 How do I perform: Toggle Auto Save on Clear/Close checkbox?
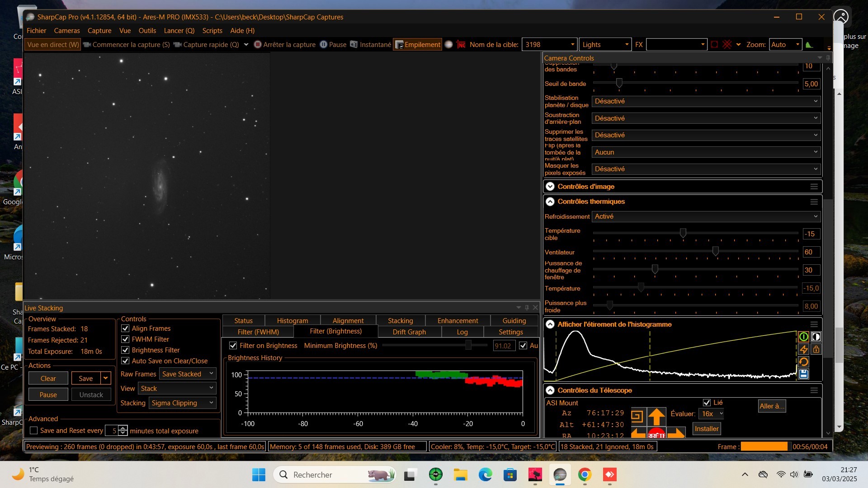tap(125, 361)
